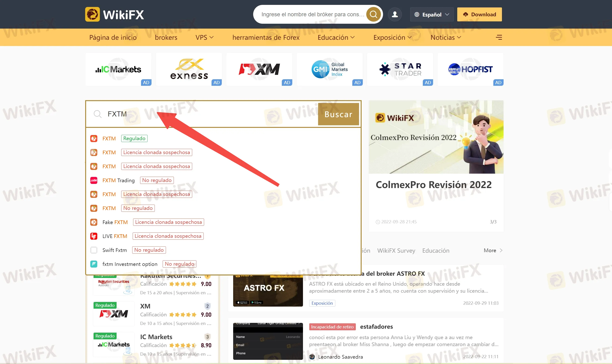612x364 pixels.
Task: Expand the Noticias dropdown
Action: click(x=446, y=37)
